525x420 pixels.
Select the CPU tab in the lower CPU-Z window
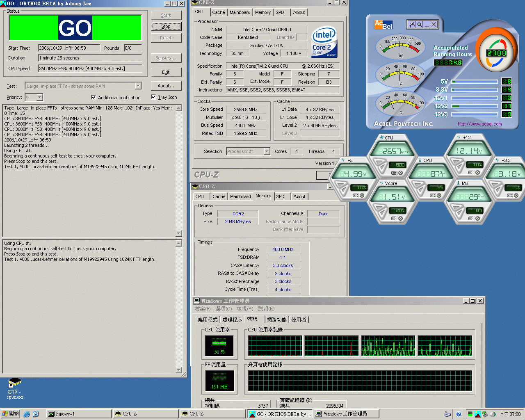pos(200,196)
